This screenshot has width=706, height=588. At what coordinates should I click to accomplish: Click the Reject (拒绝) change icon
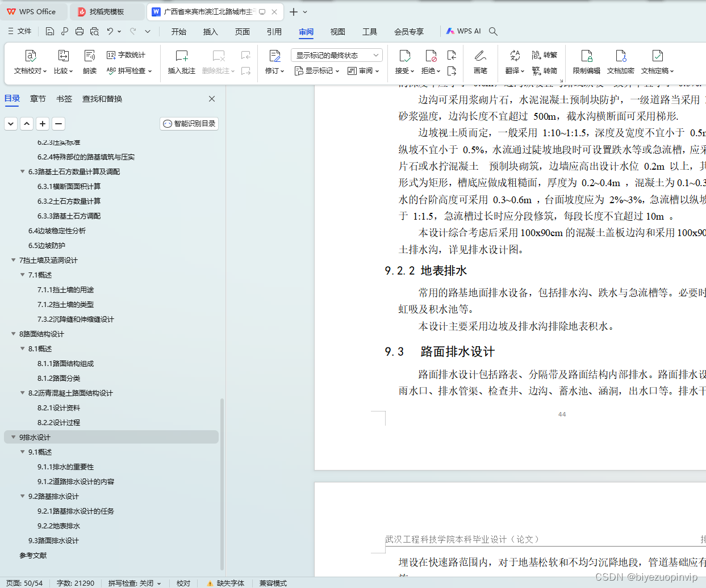point(431,56)
